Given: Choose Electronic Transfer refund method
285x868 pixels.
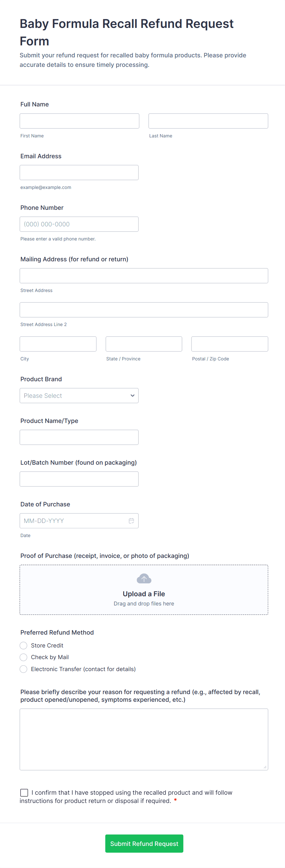Looking at the screenshot, I should click(x=24, y=669).
